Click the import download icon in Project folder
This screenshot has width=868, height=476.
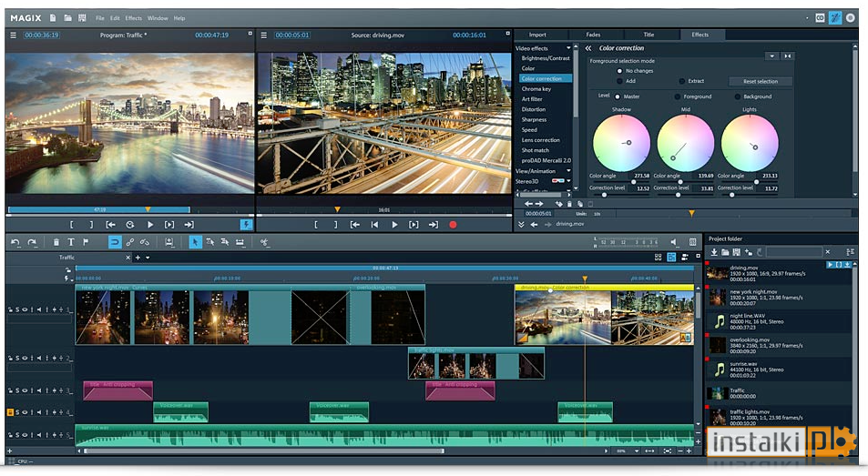714,252
